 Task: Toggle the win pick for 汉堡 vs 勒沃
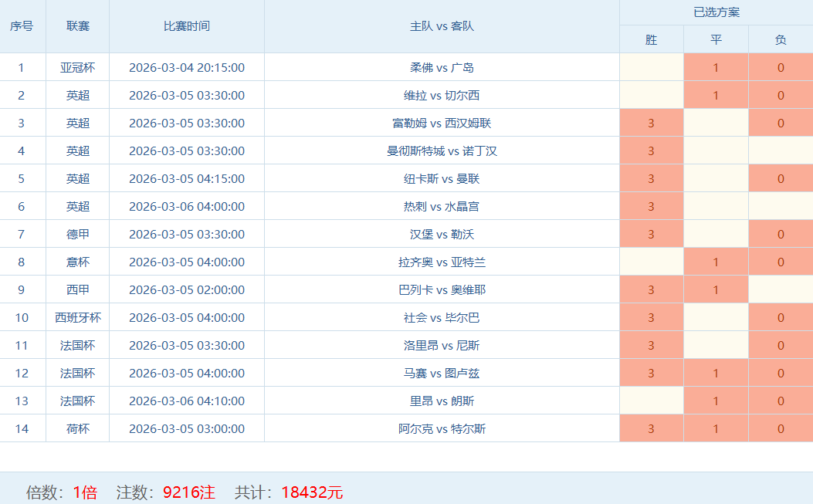tap(651, 234)
